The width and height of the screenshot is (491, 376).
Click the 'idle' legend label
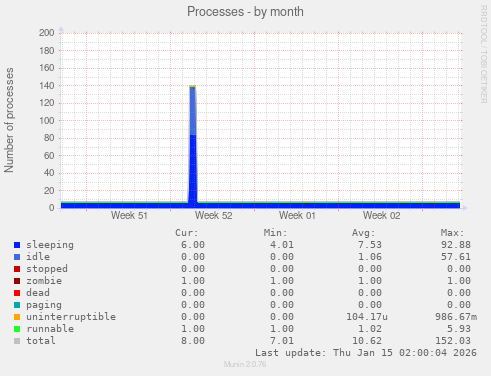[38, 257]
